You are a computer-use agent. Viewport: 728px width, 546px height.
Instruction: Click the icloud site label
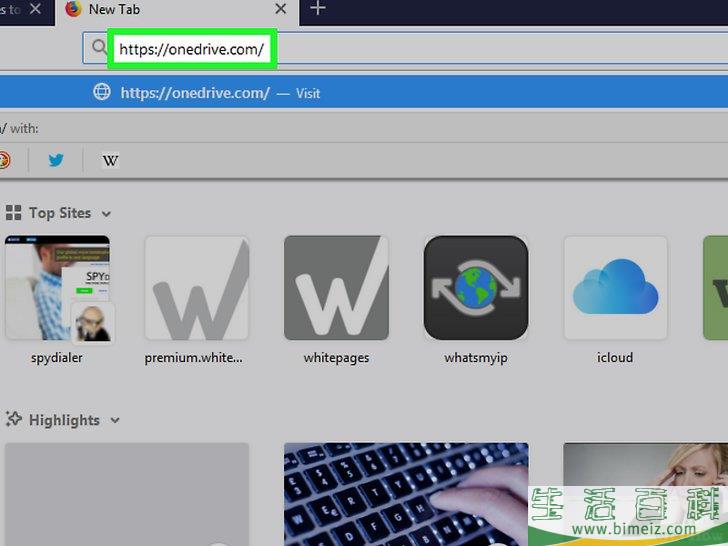click(615, 358)
